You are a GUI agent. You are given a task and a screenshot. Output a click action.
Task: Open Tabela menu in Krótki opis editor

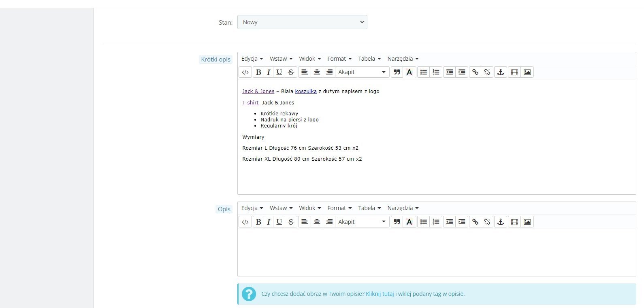[x=369, y=59]
